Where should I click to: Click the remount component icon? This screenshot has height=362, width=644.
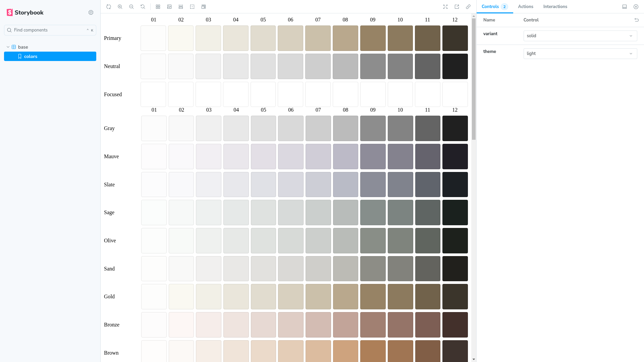tap(109, 7)
